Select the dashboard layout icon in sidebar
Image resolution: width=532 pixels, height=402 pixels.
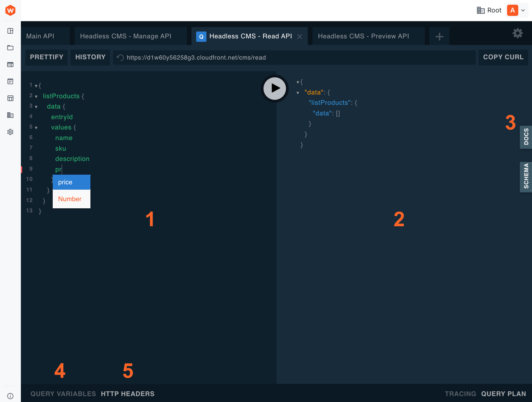click(x=10, y=31)
